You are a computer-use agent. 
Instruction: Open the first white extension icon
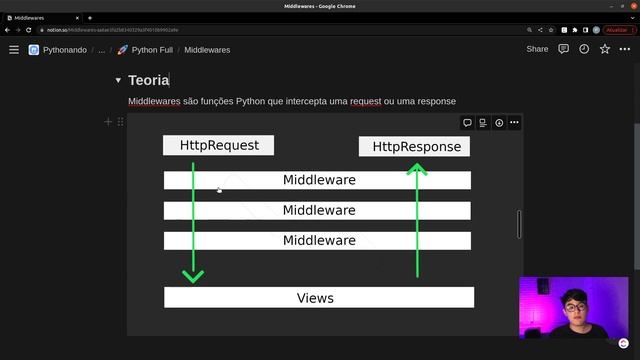564,30
